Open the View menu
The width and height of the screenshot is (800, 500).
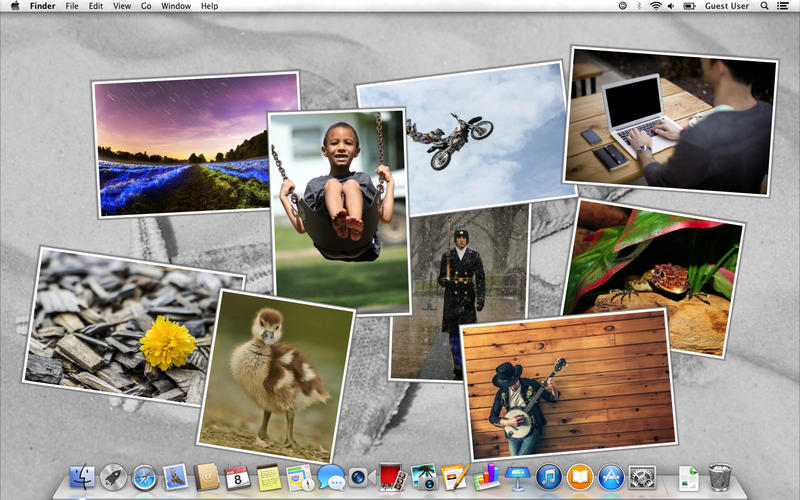click(x=121, y=6)
